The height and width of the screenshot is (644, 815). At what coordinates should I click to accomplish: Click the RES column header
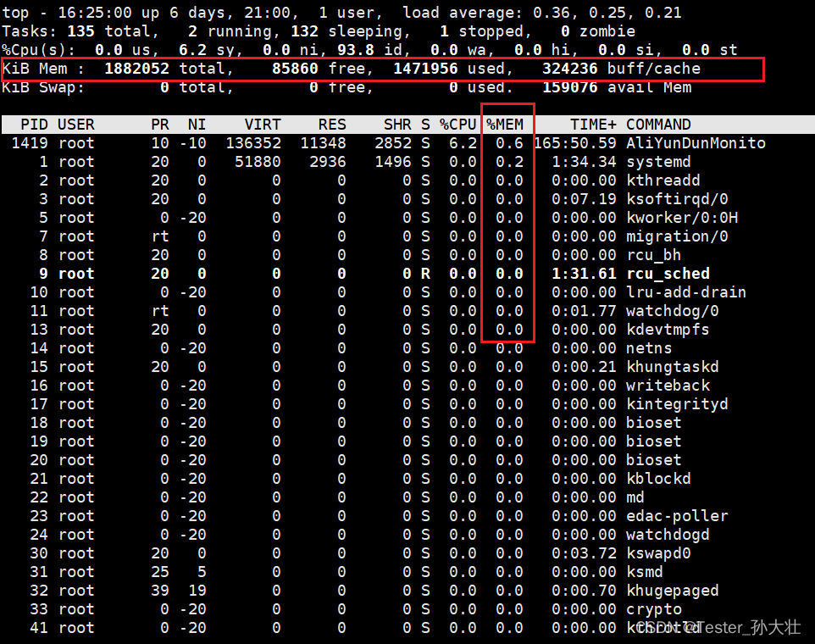[x=332, y=125]
